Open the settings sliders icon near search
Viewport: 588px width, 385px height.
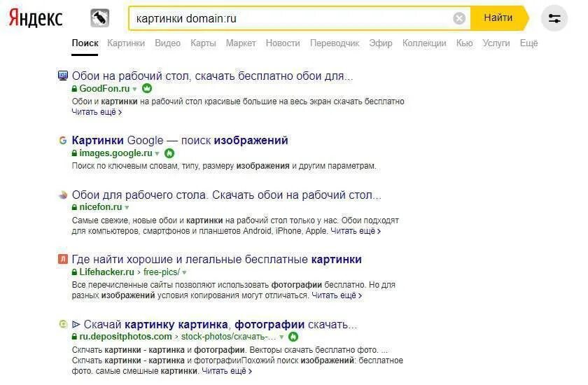pyautogui.click(x=554, y=18)
